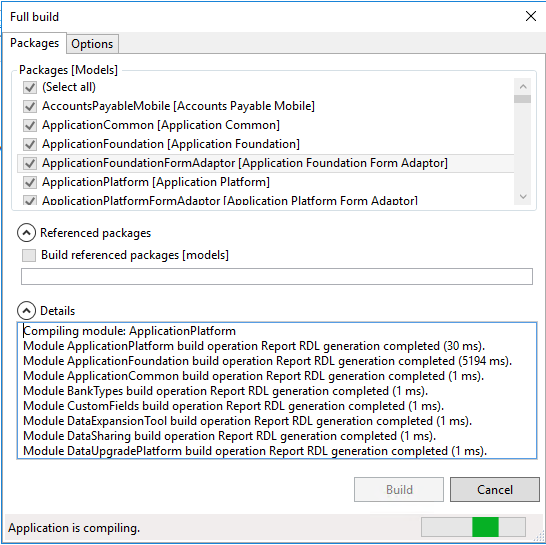Click the Module DataExpansionTool log line
Screen dimensions: 546x545
coord(248,421)
